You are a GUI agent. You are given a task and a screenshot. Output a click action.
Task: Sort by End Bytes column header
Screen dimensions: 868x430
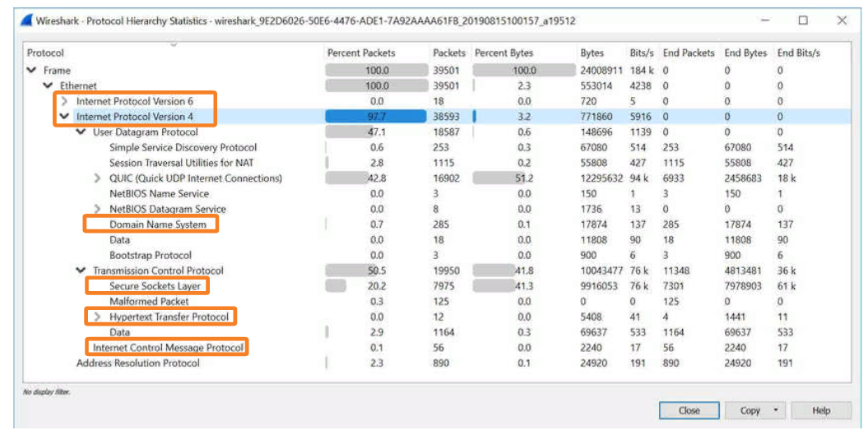tap(745, 53)
